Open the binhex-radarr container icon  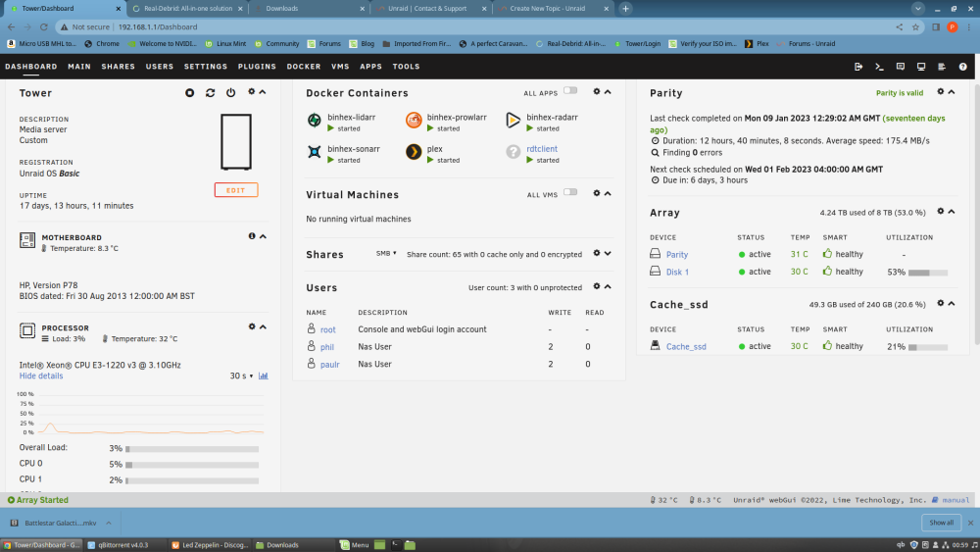[x=513, y=120]
